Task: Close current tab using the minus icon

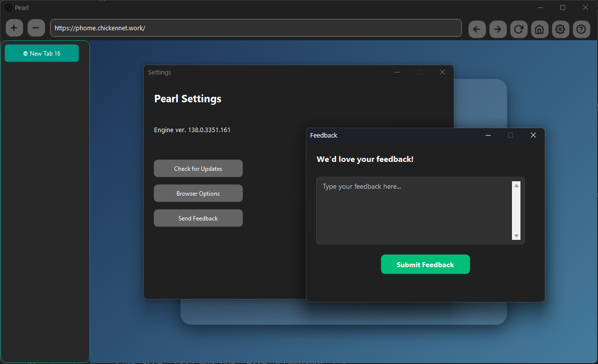Action: [x=36, y=28]
